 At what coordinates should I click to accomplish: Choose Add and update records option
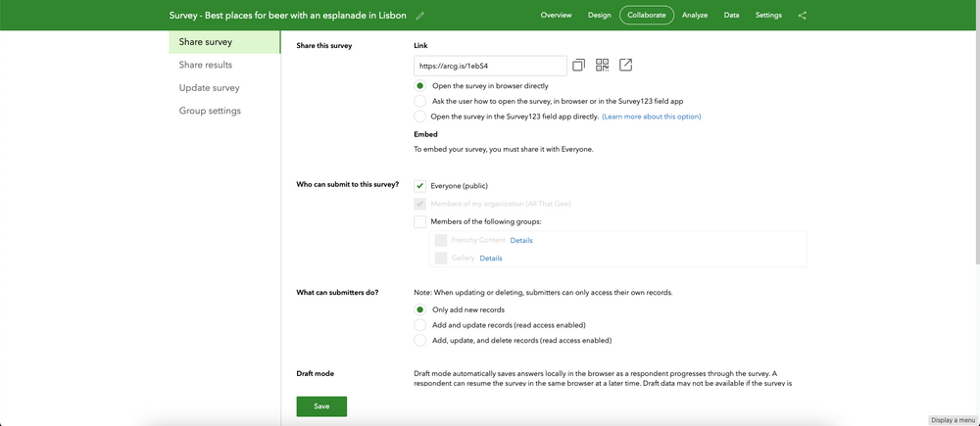(420, 325)
